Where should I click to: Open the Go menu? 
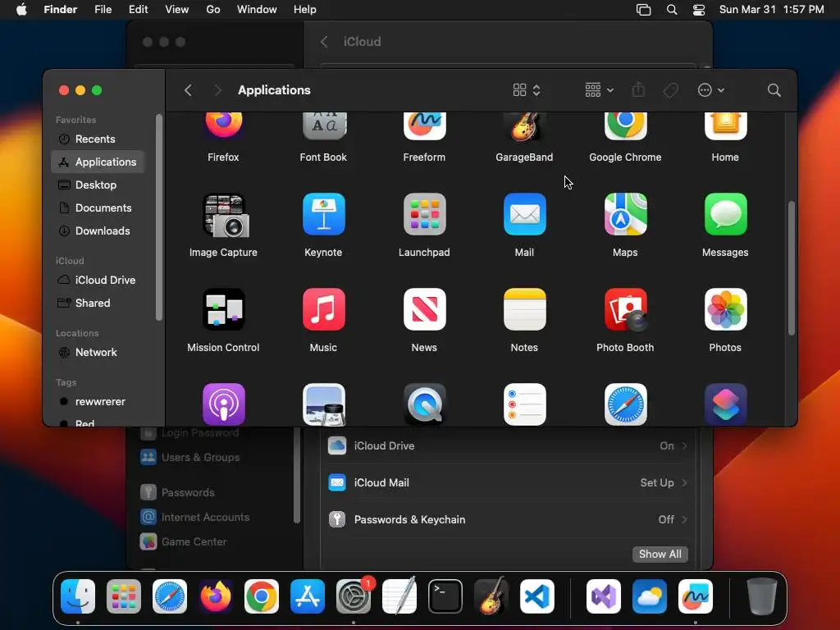pos(213,10)
